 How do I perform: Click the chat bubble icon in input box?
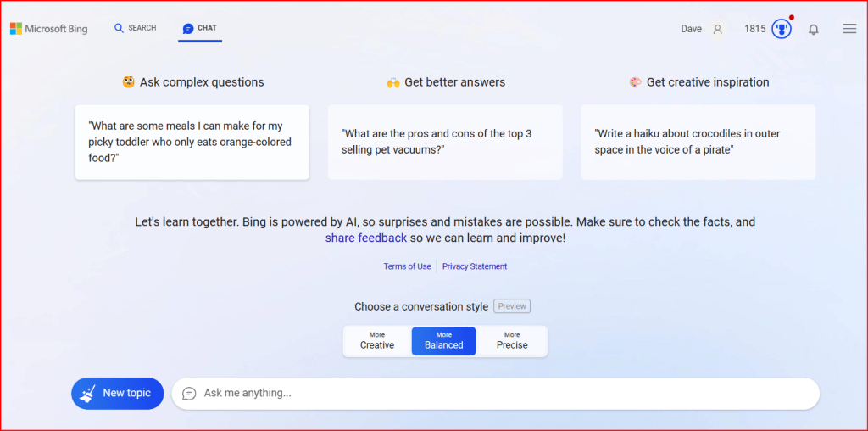click(x=189, y=394)
